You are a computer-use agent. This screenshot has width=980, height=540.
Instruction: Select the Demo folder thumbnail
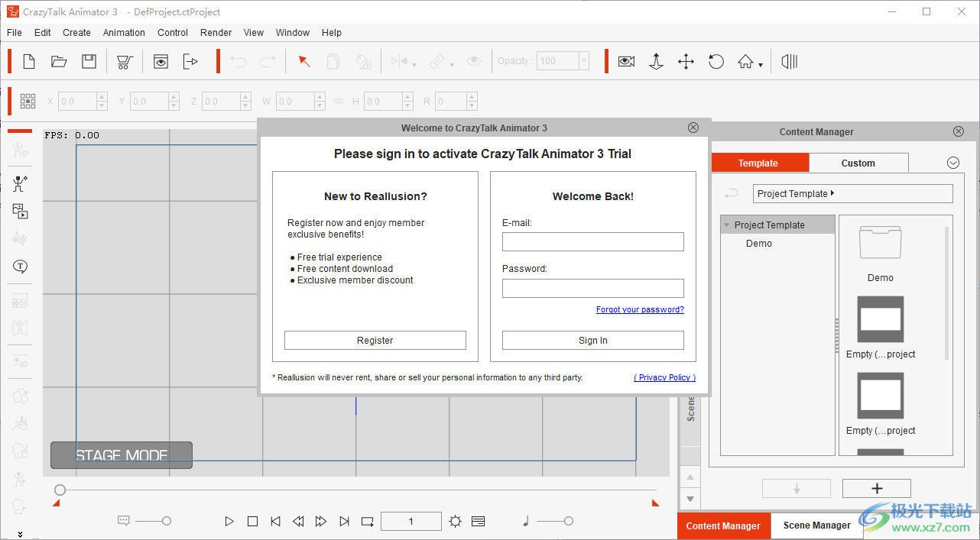881,243
